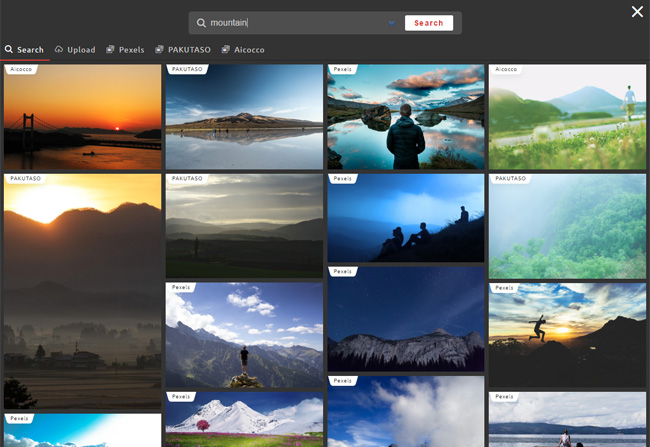
Task: Select the sunset bridge silhouette photo
Action: [82, 118]
